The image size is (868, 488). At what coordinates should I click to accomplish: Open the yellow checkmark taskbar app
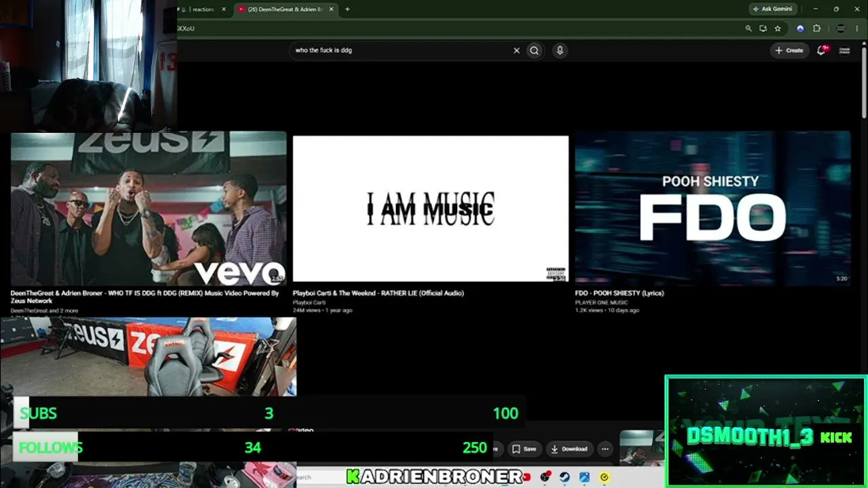604,477
